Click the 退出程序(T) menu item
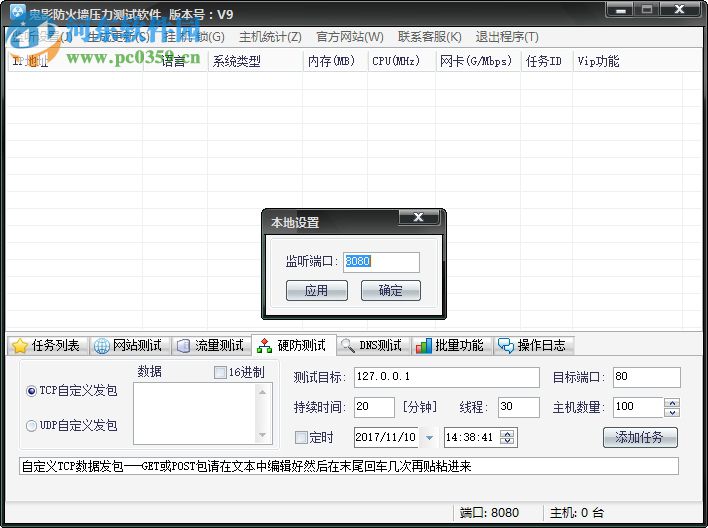The height and width of the screenshot is (528, 708). [507, 37]
